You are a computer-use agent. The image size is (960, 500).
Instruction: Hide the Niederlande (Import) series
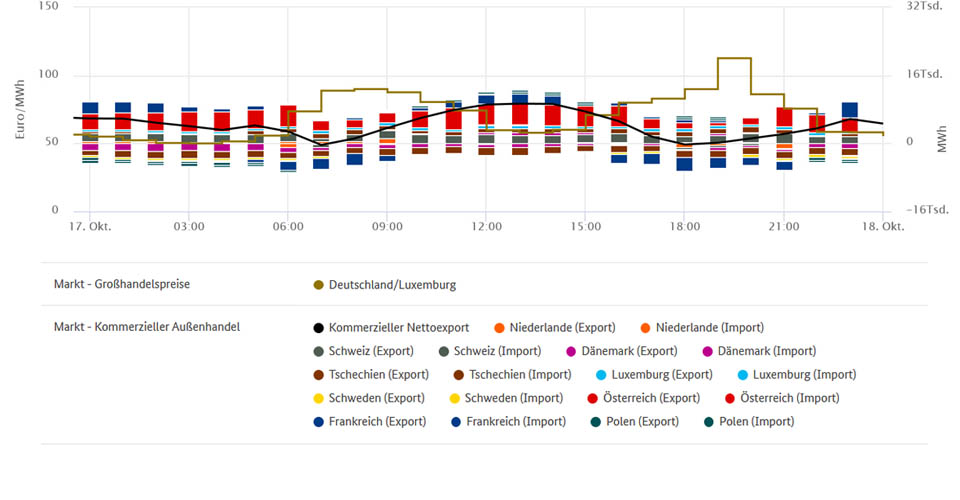pos(702,327)
